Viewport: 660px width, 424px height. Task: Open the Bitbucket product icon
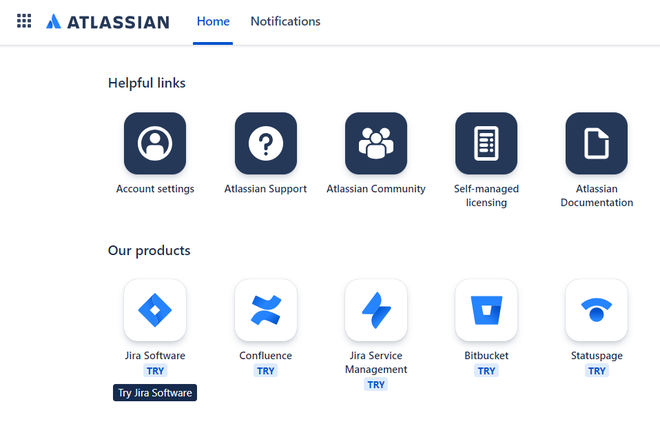click(486, 310)
